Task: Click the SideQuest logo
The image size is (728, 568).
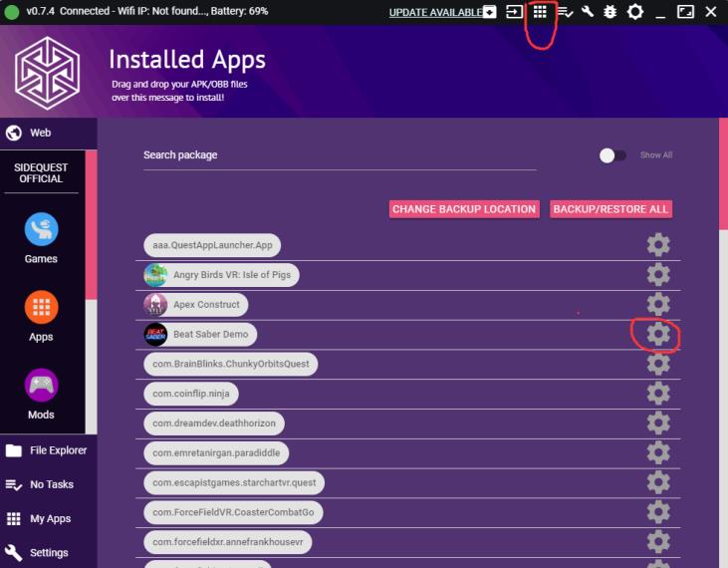Action: click(x=47, y=74)
